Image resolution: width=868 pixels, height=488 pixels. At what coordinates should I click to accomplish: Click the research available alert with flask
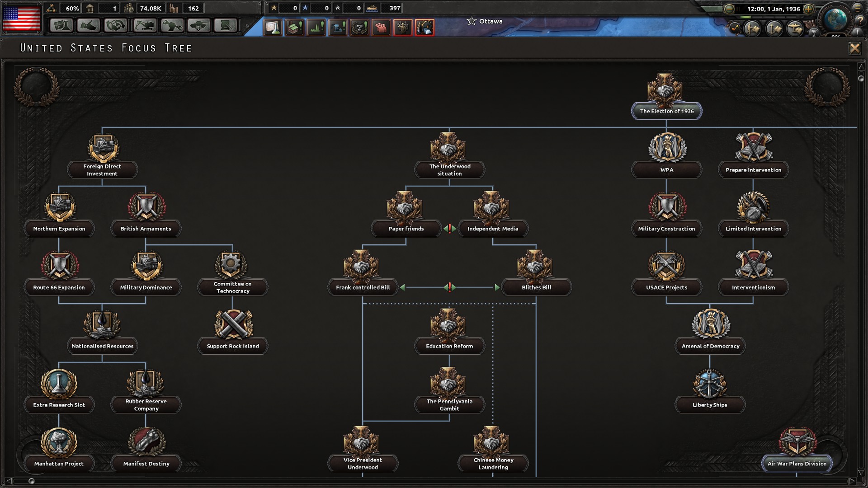(273, 27)
